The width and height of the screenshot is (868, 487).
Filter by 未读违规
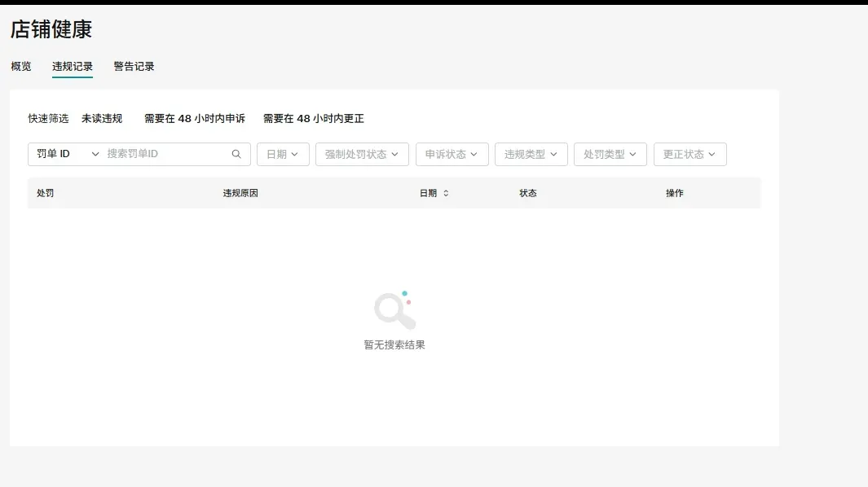tap(102, 118)
